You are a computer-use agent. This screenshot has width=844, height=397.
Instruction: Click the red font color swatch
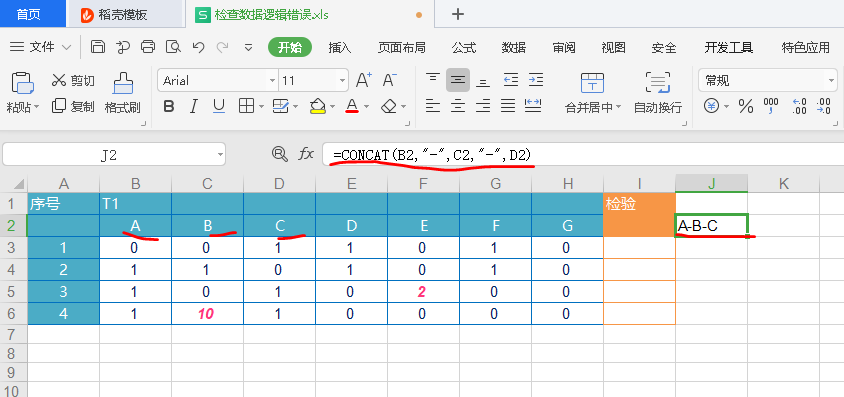(352, 106)
